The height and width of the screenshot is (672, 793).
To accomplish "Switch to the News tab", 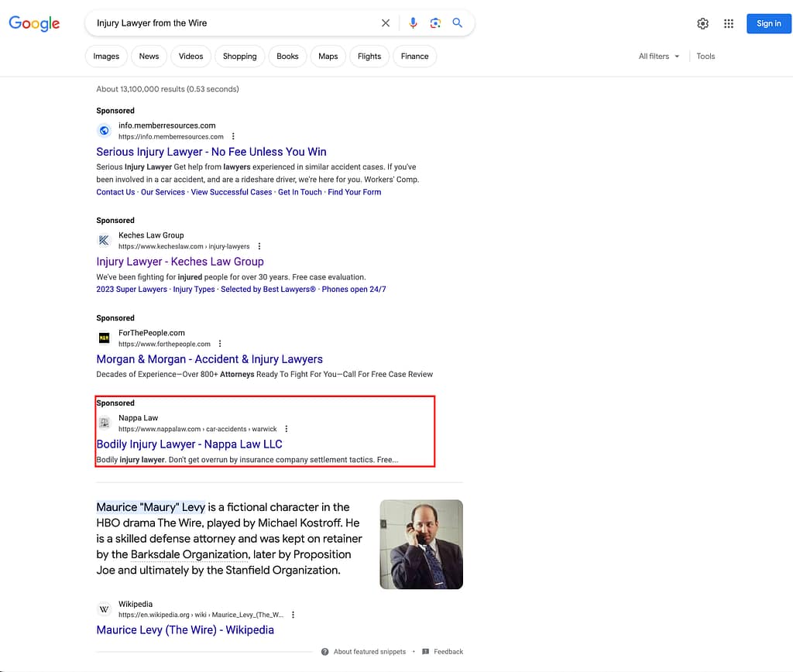I will 149,56.
